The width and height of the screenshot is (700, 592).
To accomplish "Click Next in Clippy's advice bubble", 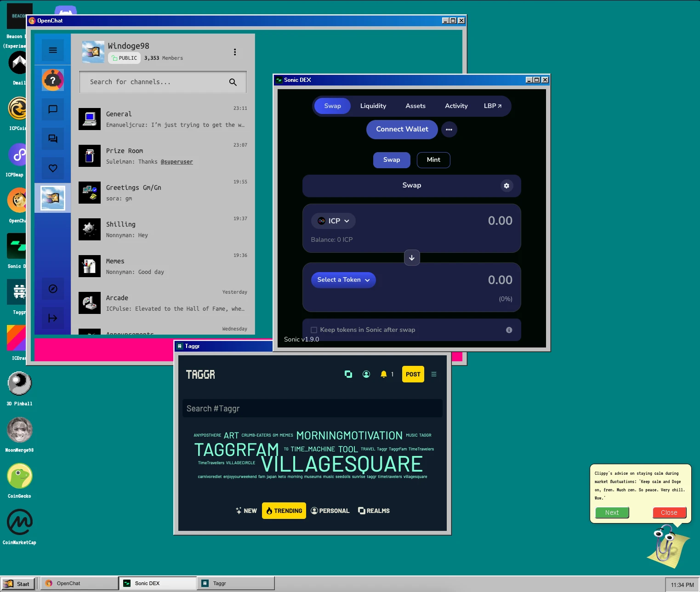I will (x=612, y=512).
